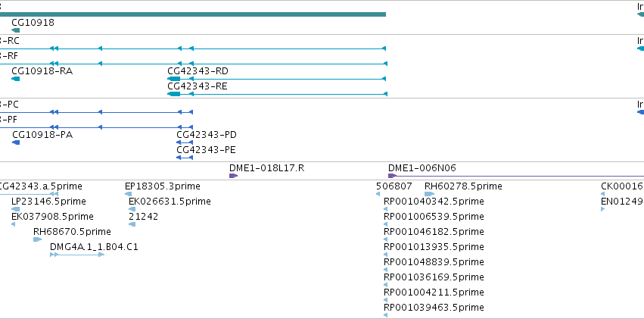Select the DME1-006N06 label
644x319 pixels.
coord(422,167)
